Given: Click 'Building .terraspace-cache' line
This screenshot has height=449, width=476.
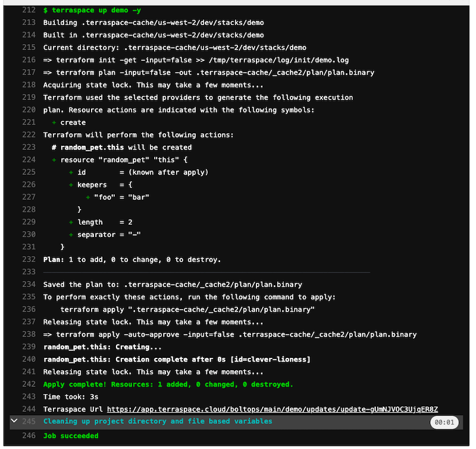Looking at the screenshot, I should [x=154, y=23].
